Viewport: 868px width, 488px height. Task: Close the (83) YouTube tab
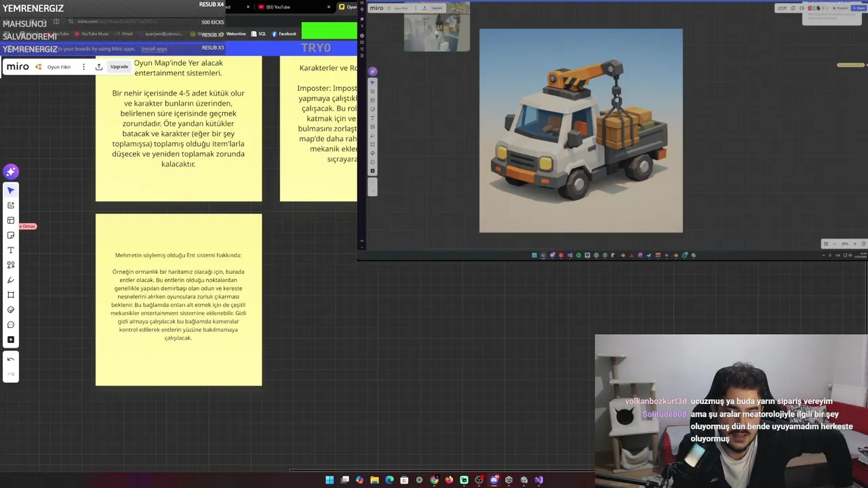coord(329,7)
